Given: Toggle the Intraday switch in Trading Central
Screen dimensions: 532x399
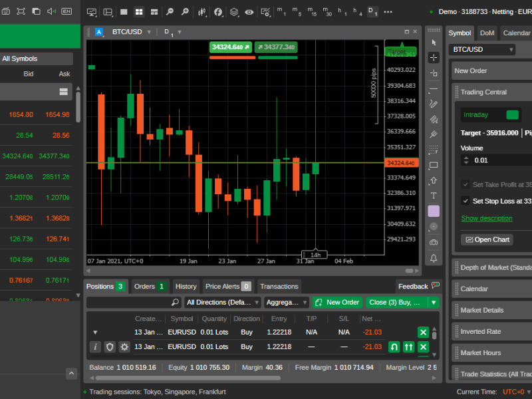Looking at the screenshot, I should click(x=512, y=114).
